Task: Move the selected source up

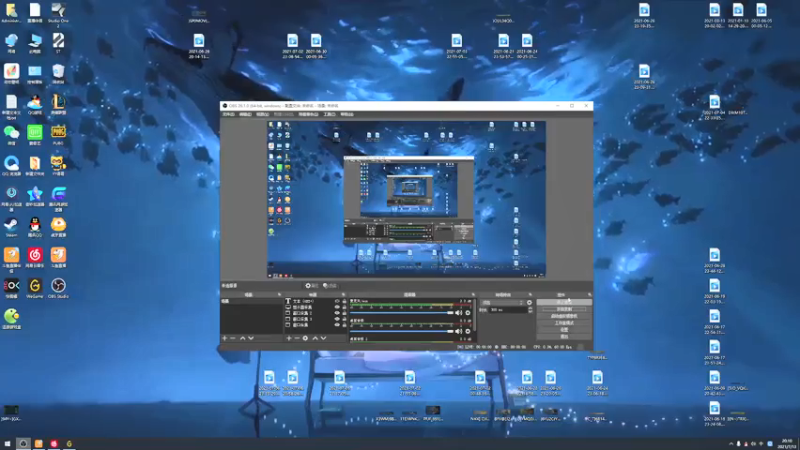Action: tap(315, 338)
